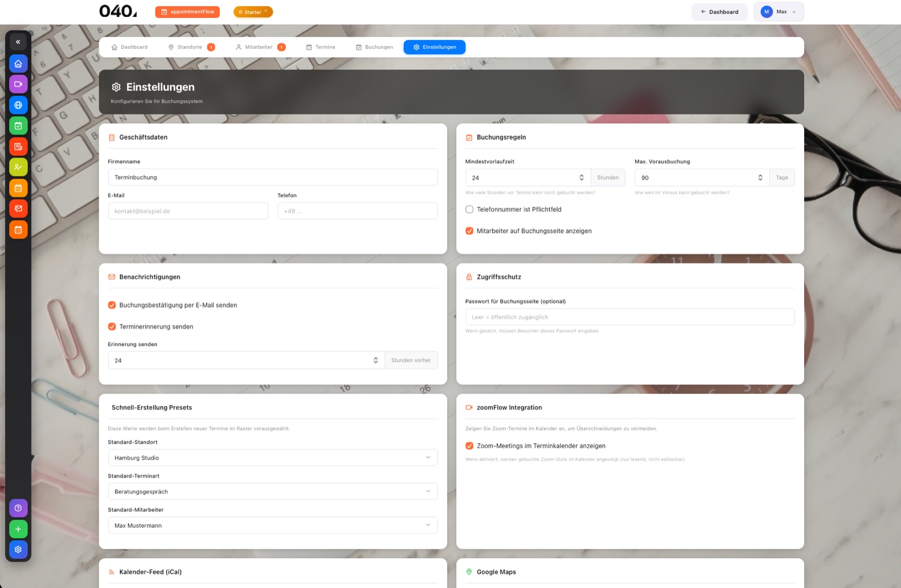901x588 pixels.
Task: Open the blue home icon in sidebar
Action: pos(18,64)
